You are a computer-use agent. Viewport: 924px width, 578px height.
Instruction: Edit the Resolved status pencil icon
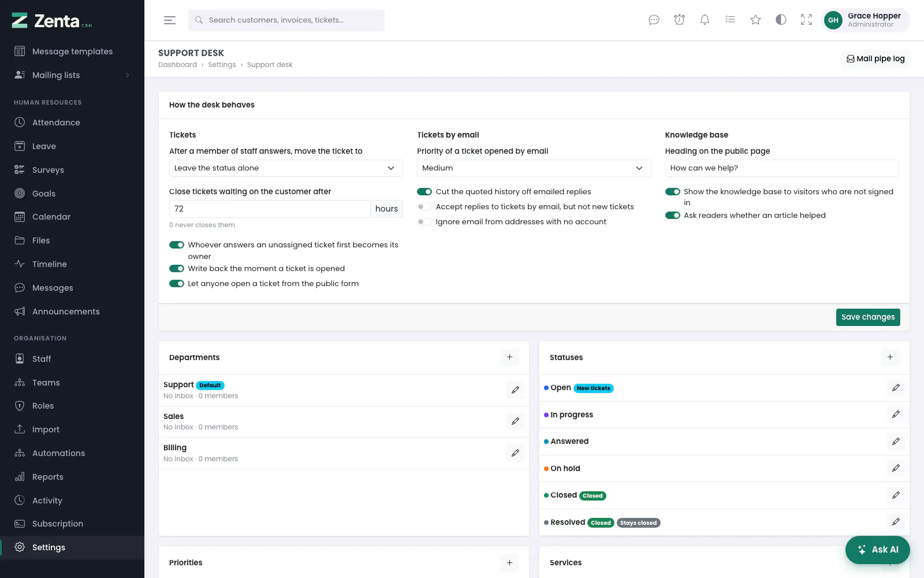(896, 522)
